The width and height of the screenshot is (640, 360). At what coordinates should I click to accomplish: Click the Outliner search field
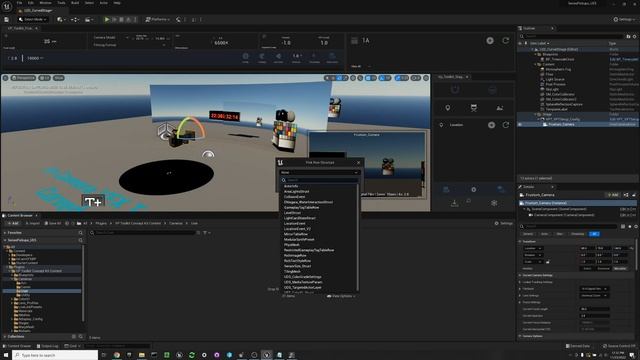[x=571, y=36]
